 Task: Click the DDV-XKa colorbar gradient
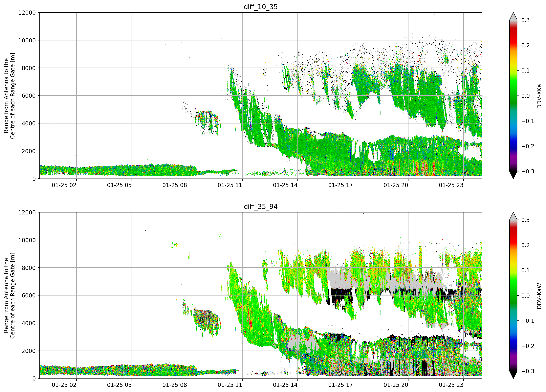[513, 96]
